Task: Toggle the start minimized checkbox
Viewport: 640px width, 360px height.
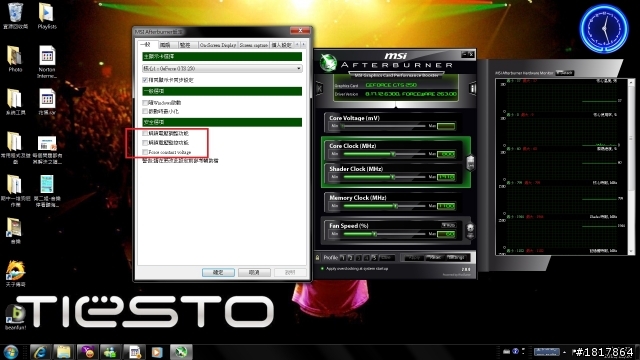Action: 145,111
